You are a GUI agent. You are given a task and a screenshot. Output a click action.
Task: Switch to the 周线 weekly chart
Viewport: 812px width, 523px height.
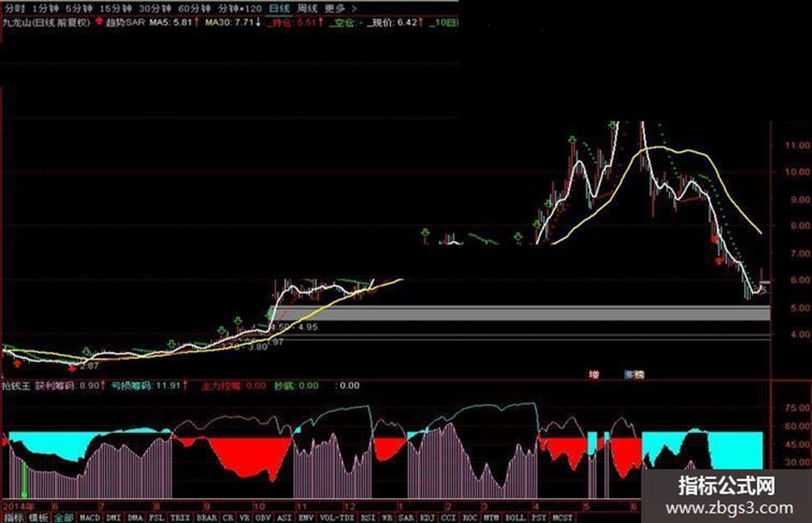coord(307,9)
